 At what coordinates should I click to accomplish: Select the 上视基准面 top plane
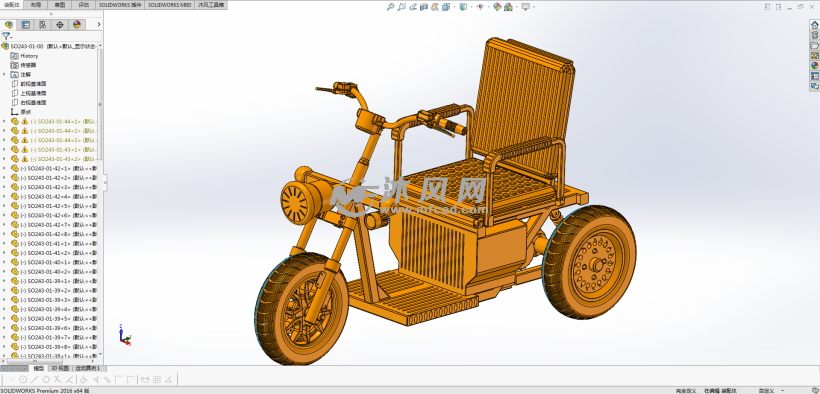click(x=29, y=93)
